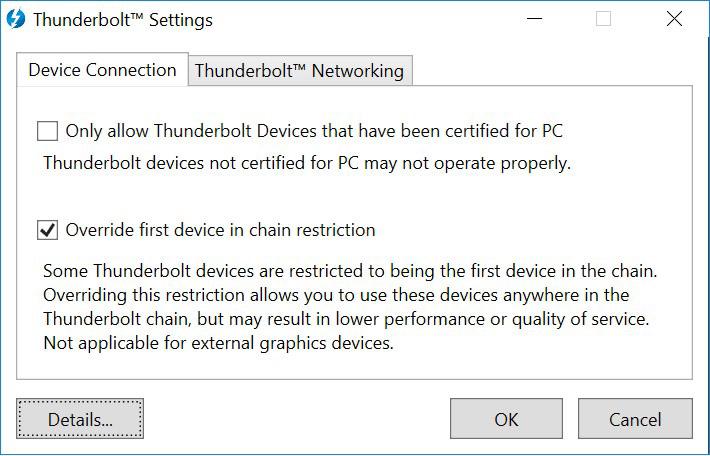Viewport: 710px width, 456px height.
Task: Click label text 'Only allow Thunderbolt Devices' certified
Action: (x=314, y=131)
